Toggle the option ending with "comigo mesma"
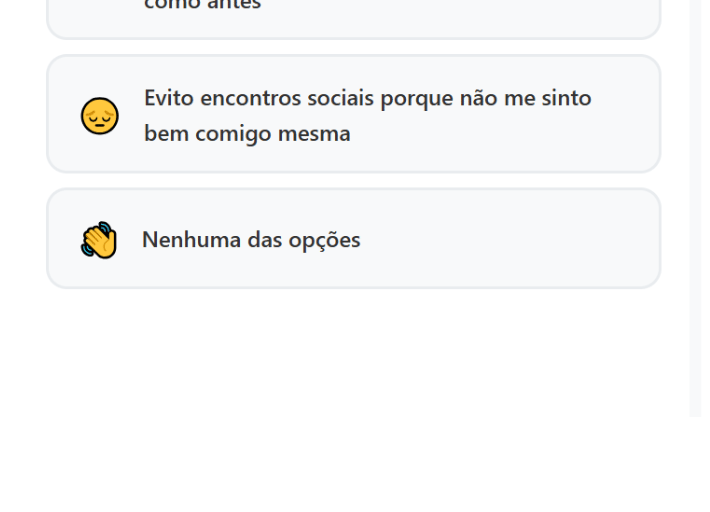710x512 pixels. pos(353,114)
